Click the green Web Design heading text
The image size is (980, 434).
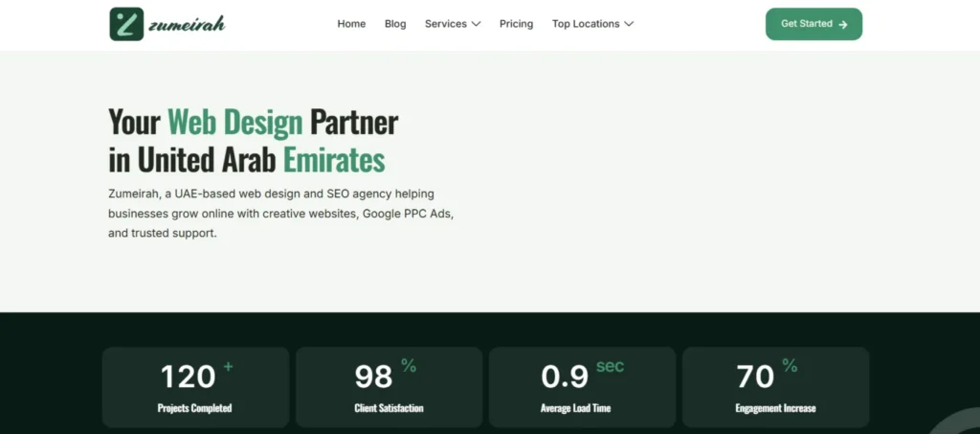(x=235, y=122)
